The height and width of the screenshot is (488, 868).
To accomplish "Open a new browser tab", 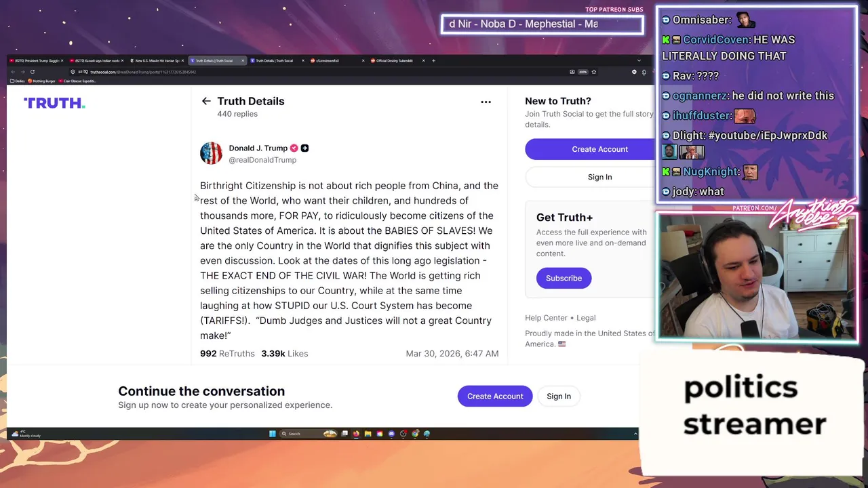I will [434, 60].
